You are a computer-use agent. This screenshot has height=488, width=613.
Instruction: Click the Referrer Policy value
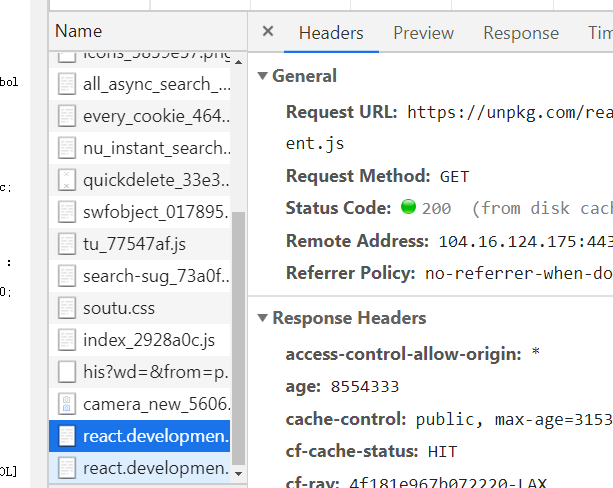point(519,273)
